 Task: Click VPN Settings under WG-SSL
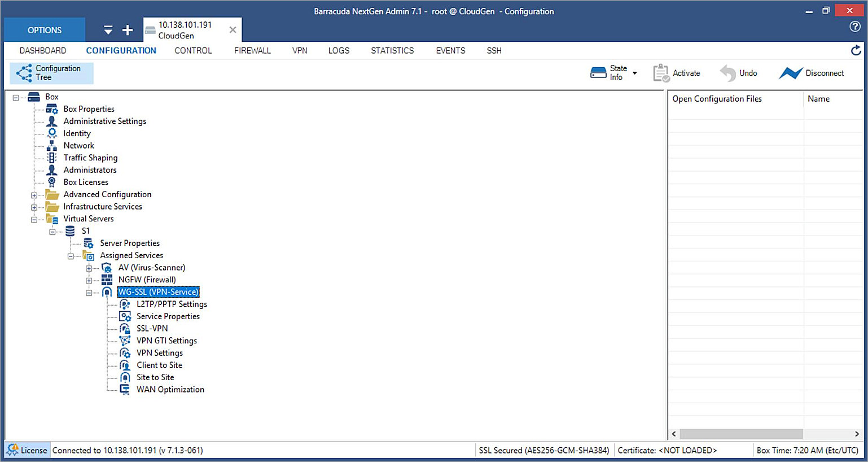coord(160,352)
